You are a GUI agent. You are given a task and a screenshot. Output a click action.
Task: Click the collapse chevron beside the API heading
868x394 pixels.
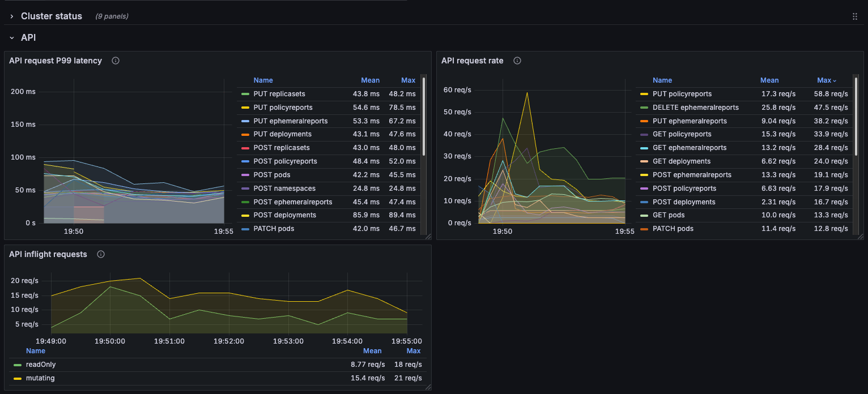coord(11,37)
